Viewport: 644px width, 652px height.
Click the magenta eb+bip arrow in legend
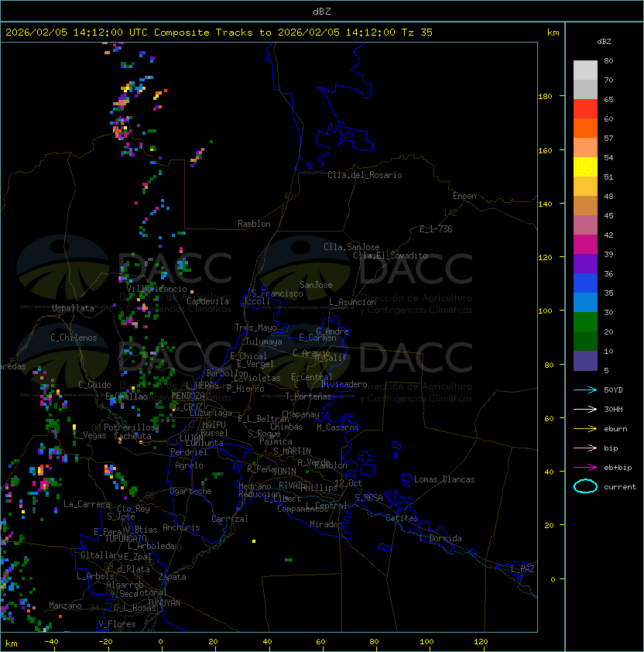pyautogui.click(x=585, y=468)
